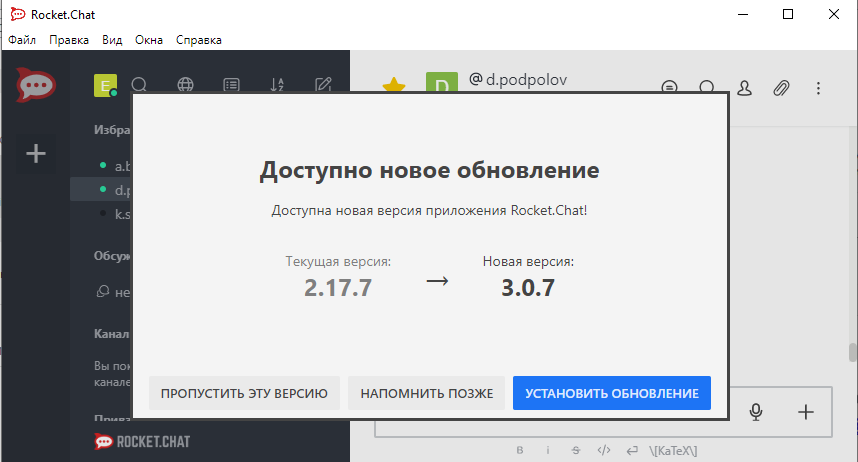Maximize the Rocket.Chat window
This screenshot has height=462, width=858.
788,14
